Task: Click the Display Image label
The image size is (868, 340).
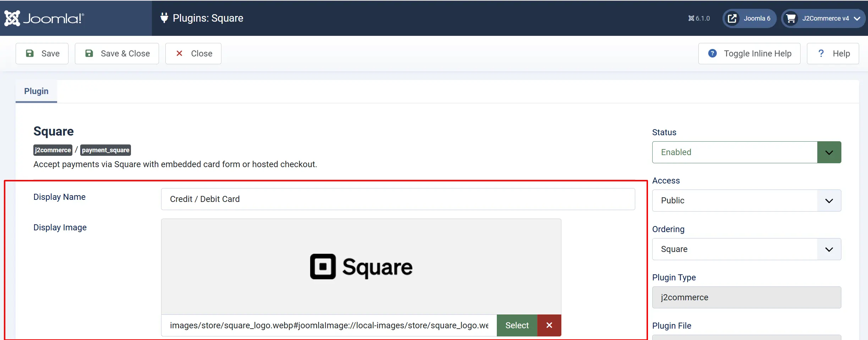Action: tap(60, 227)
